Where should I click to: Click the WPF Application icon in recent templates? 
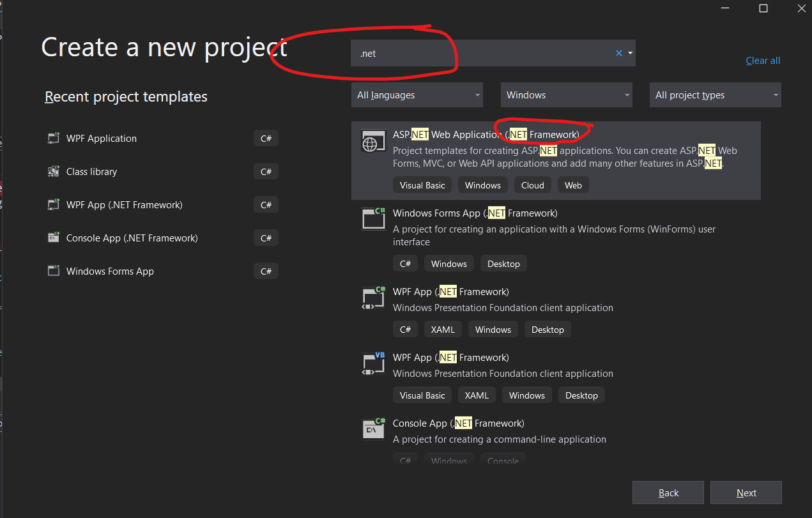54,139
